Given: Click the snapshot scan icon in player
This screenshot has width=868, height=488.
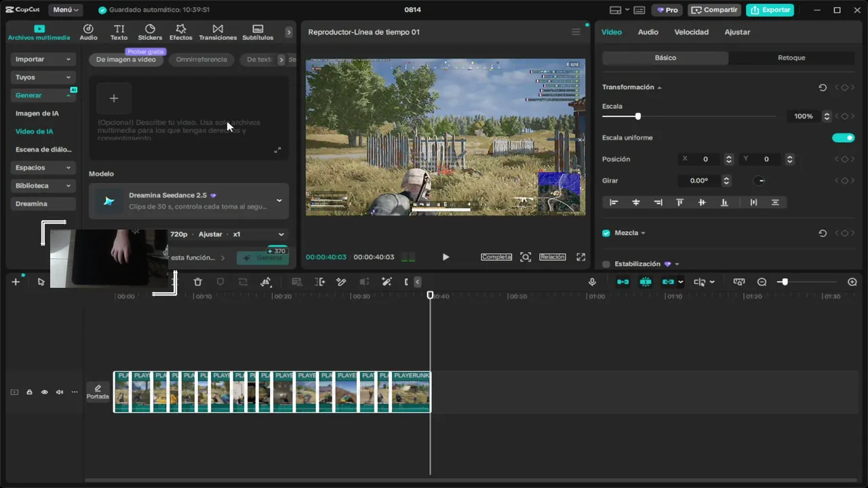Looking at the screenshot, I should (526, 257).
